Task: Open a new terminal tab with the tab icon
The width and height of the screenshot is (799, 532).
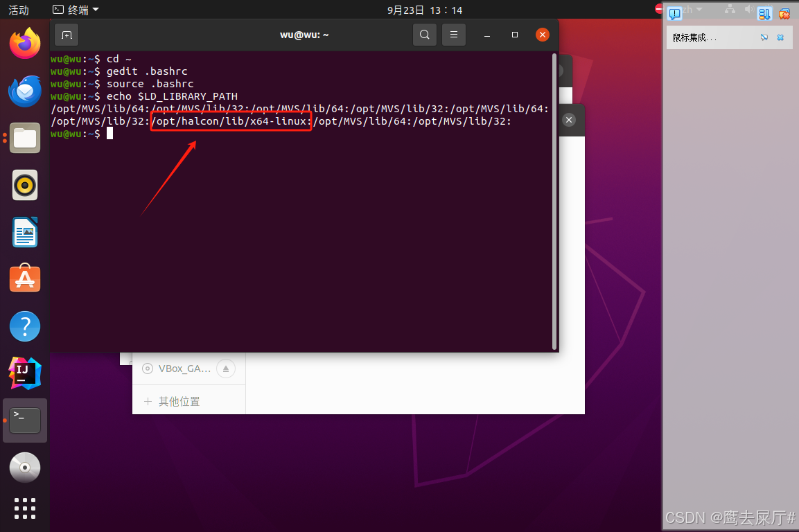Action: pos(66,34)
